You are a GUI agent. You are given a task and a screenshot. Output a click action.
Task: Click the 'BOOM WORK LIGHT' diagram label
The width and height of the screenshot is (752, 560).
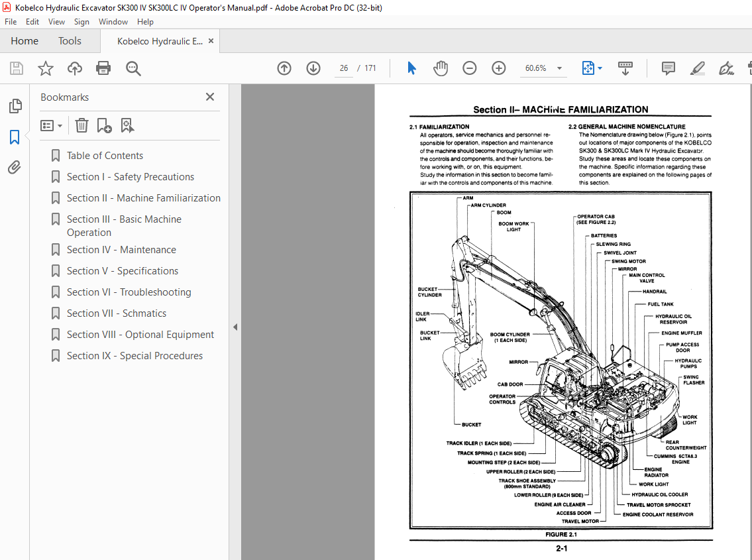coord(513,227)
